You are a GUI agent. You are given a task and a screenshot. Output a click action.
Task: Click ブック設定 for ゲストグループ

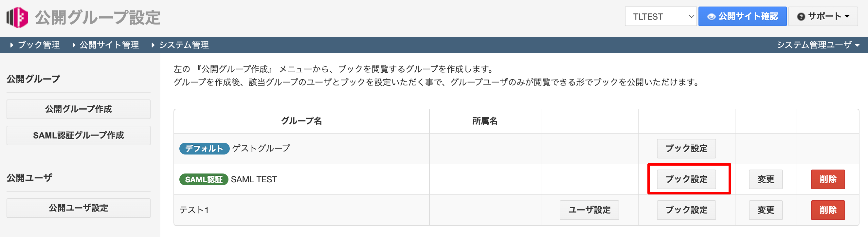[686, 148]
